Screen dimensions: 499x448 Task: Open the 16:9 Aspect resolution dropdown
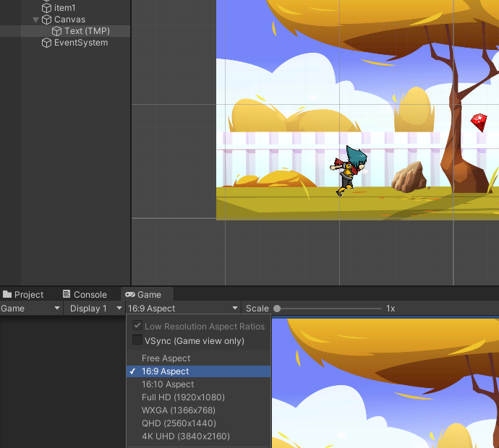[x=183, y=309]
